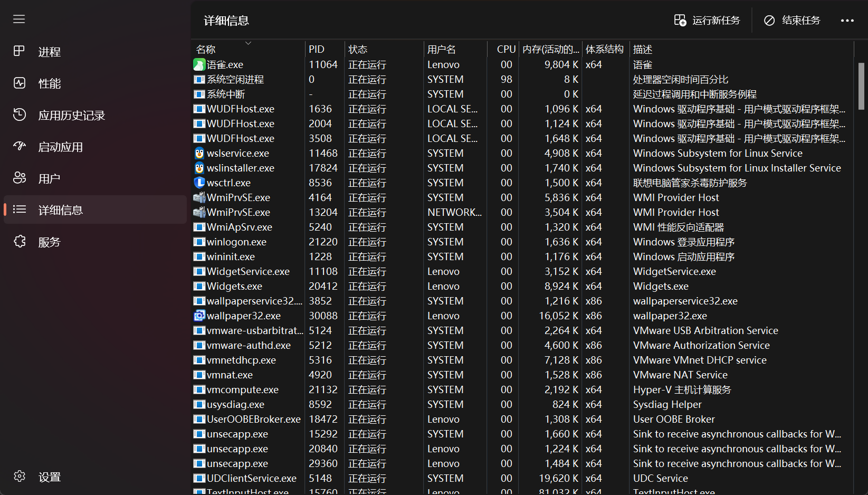This screenshot has height=495, width=868.
Task: Click the NETWORK... user name cell
Action: [454, 212]
